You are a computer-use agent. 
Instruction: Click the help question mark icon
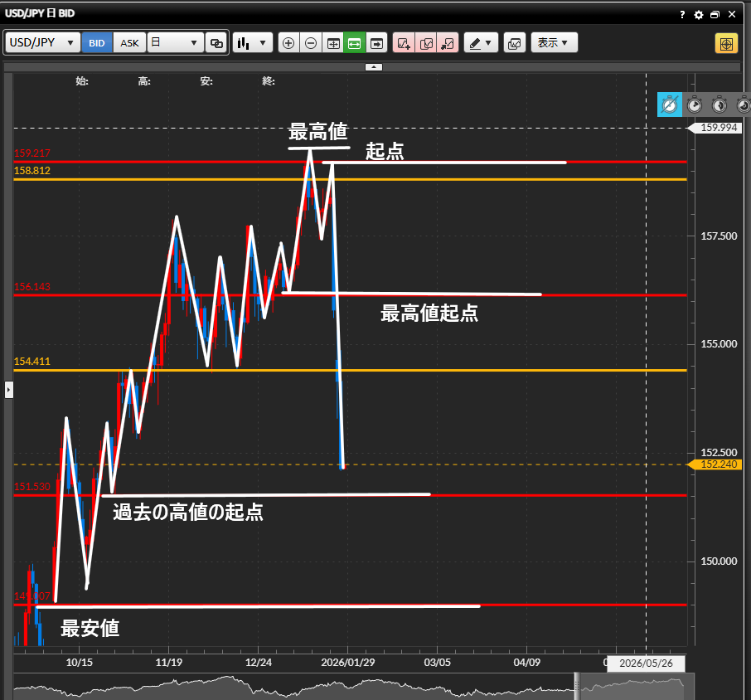pos(682,15)
